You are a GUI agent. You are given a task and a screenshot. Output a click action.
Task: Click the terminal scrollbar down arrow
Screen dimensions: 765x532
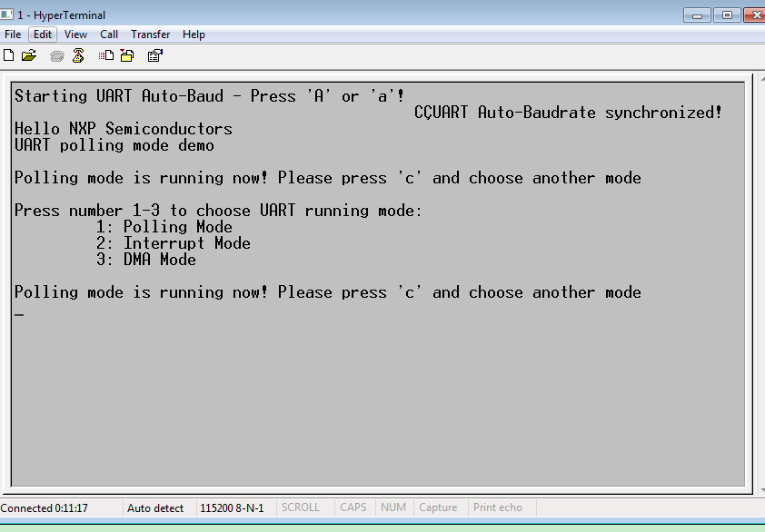(761, 489)
